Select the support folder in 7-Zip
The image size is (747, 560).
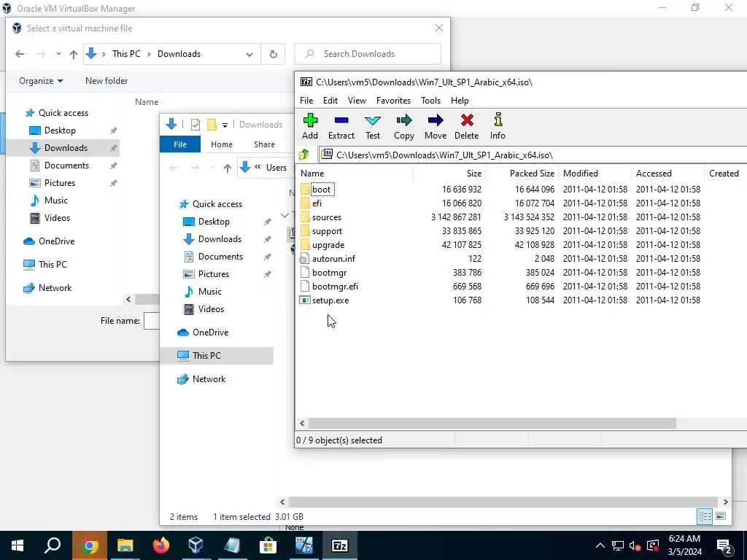pyautogui.click(x=327, y=231)
